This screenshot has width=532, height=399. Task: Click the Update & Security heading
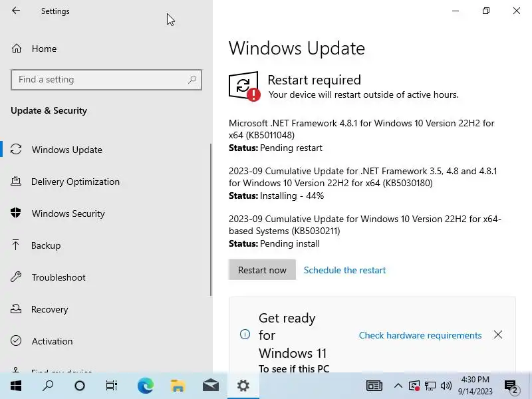[49, 110]
